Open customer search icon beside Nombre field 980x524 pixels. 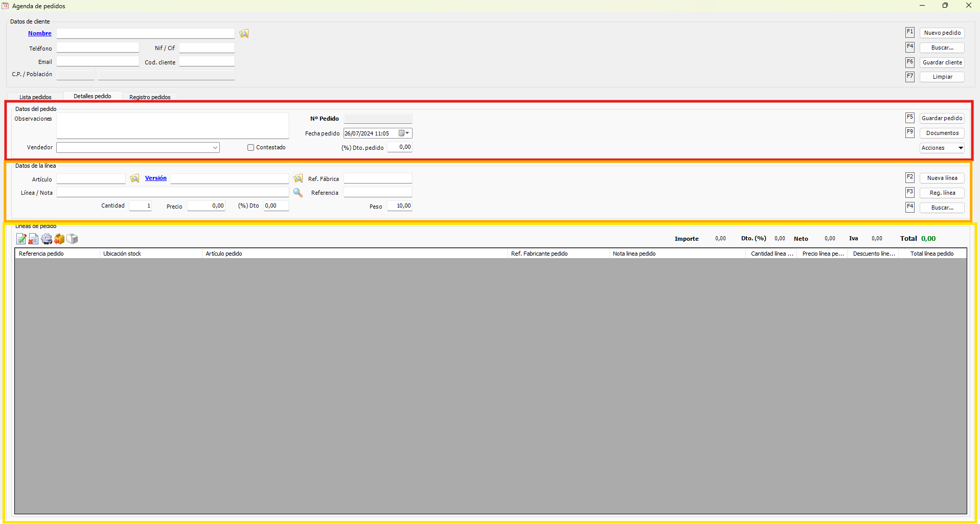click(244, 34)
